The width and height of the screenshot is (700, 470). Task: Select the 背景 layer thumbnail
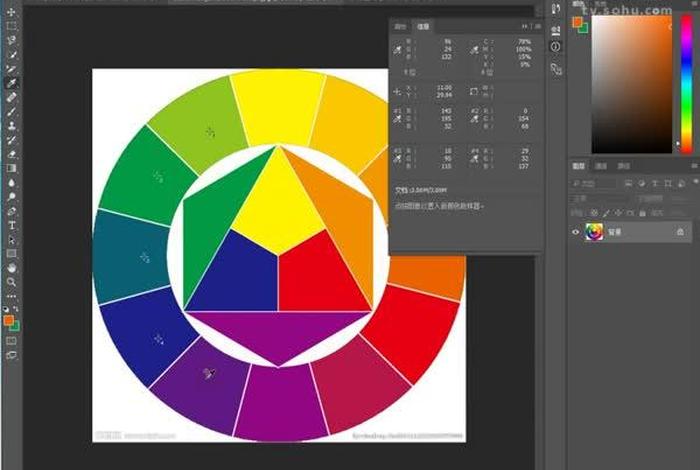[x=594, y=231]
